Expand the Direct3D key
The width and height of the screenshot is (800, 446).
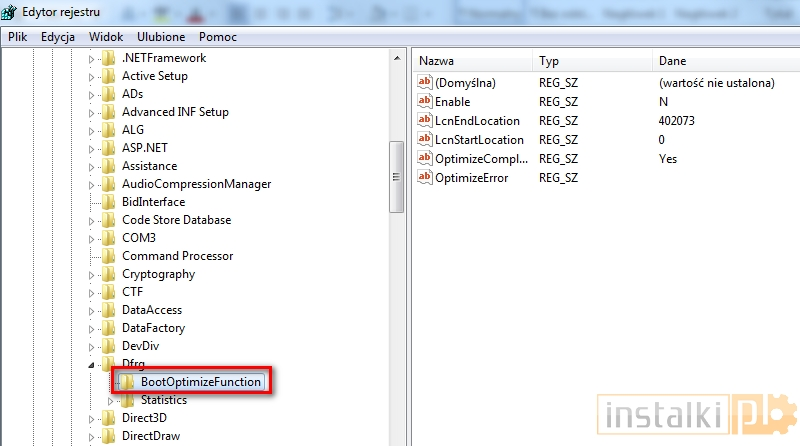[91, 419]
